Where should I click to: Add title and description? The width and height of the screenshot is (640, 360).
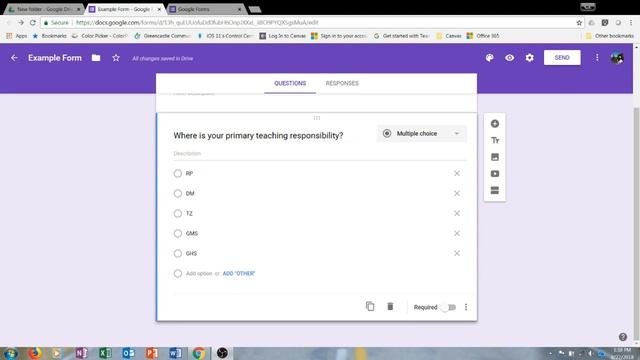click(495, 140)
